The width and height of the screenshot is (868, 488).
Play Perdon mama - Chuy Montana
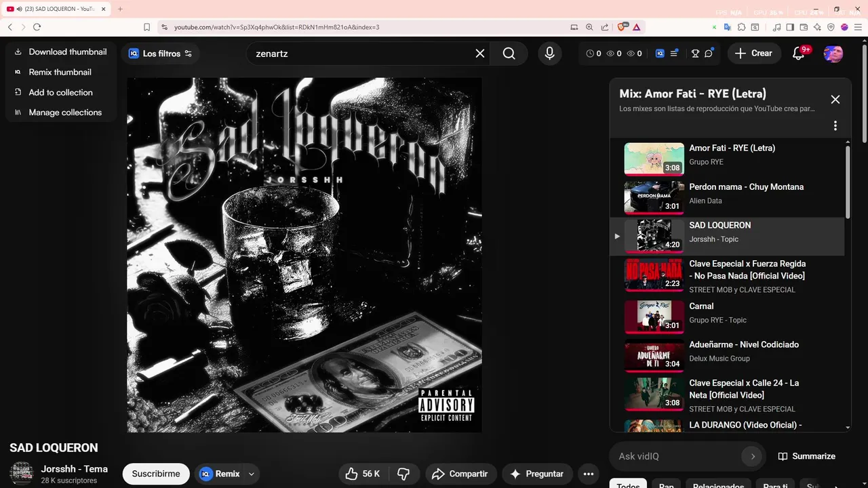pos(727,197)
